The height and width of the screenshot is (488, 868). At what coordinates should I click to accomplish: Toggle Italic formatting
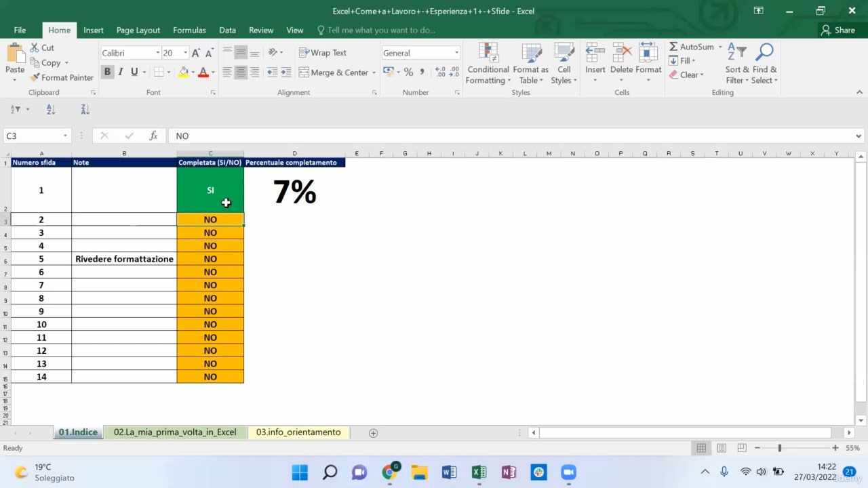[x=121, y=72]
